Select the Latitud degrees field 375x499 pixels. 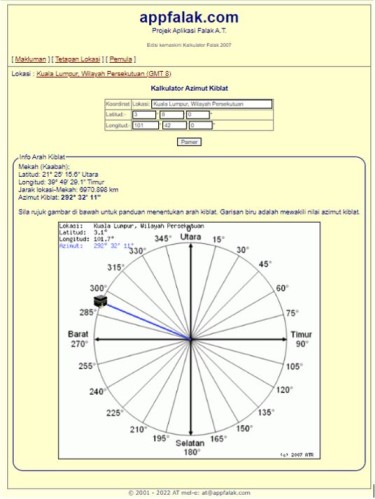click(x=144, y=115)
